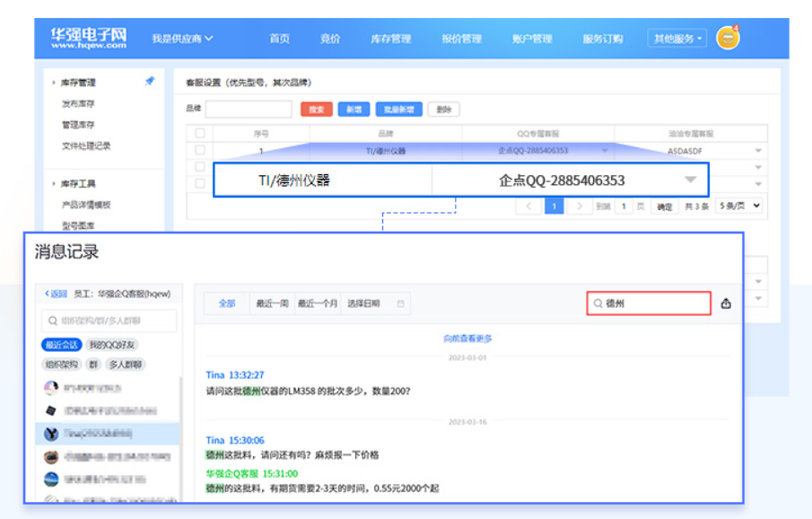Click the calendar icon beside 选择日期
Image resolution: width=812 pixels, height=519 pixels.
pyautogui.click(x=400, y=303)
